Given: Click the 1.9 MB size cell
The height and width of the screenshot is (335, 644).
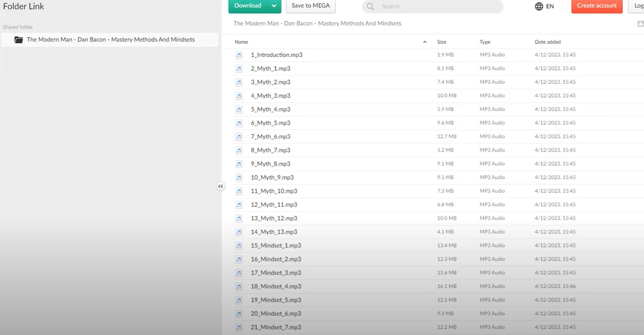Looking at the screenshot, I should (445, 55).
